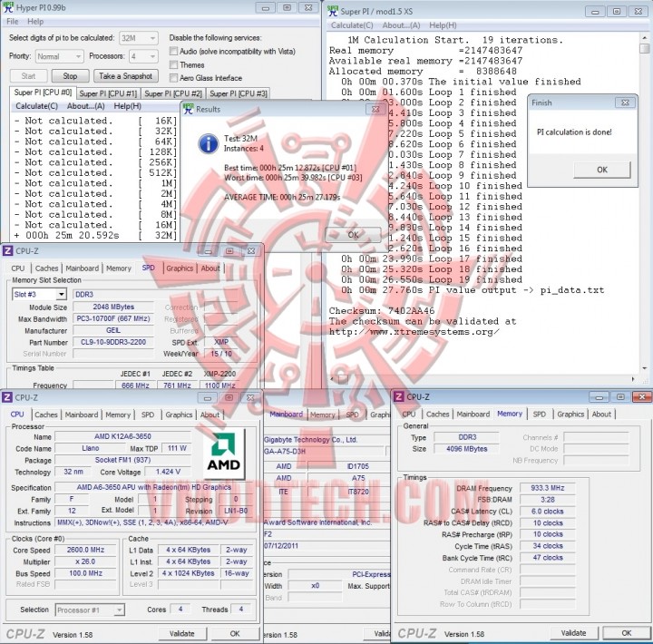The width and height of the screenshot is (653, 644).
Task: Close the Finish dialog with its X
Action: (x=625, y=102)
